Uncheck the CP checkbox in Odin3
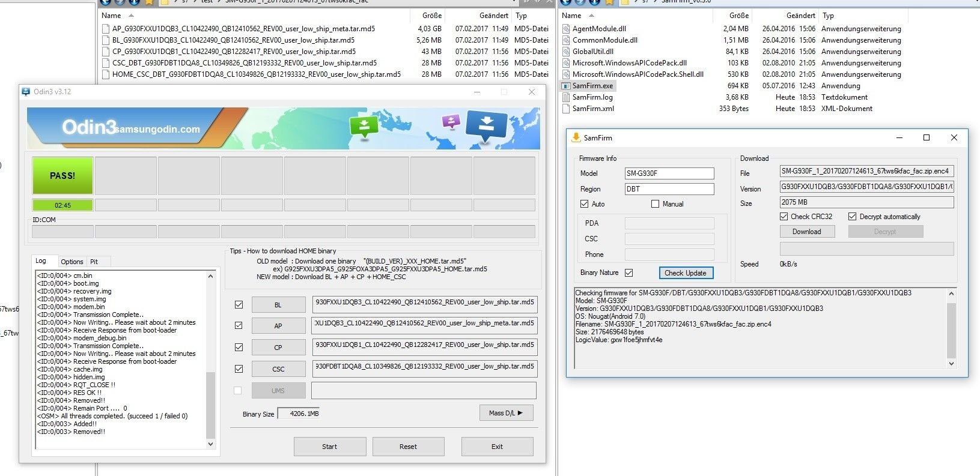 (x=239, y=348)
